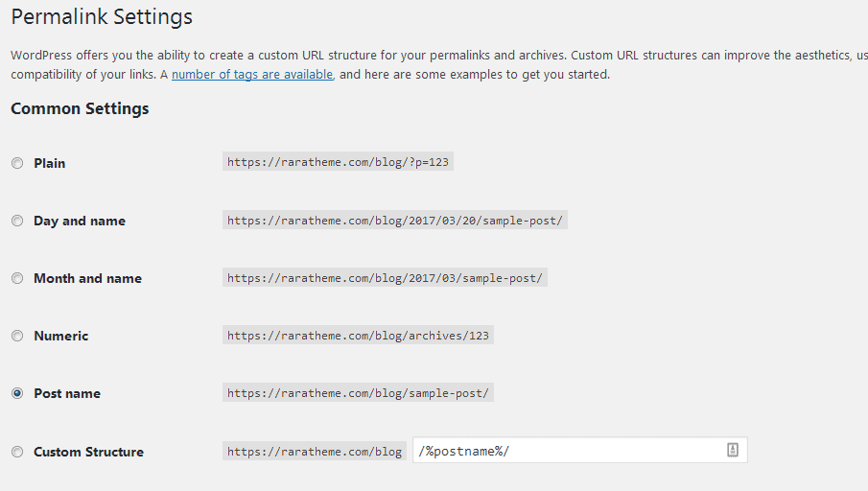Click the ?p=123 plain URL example
This screenshot has height=491, width=868.
[x=338, y=162]
